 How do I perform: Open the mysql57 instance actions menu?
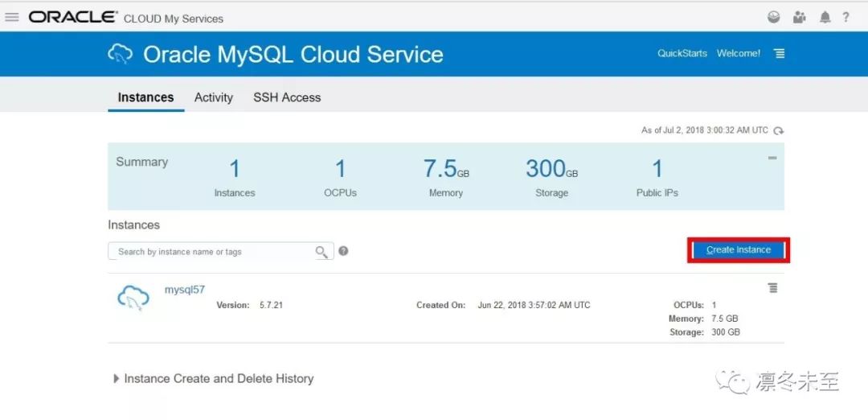click(x=773, y=287)
